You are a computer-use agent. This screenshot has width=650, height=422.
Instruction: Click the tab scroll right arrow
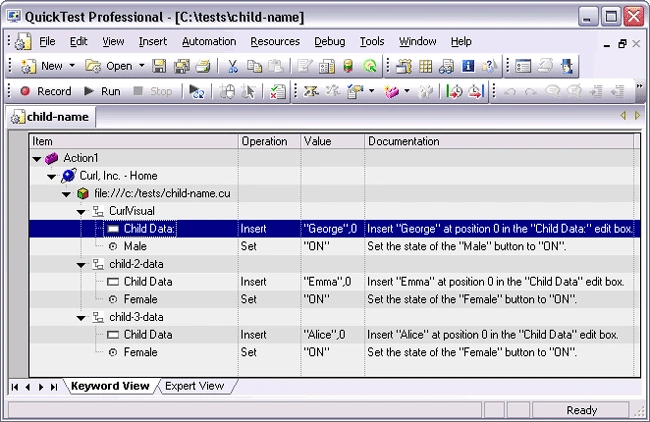pyautogui.click(x=637, y=116)
